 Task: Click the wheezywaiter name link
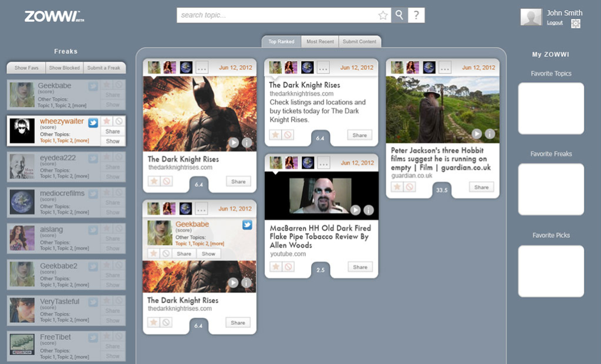point(62,121)
